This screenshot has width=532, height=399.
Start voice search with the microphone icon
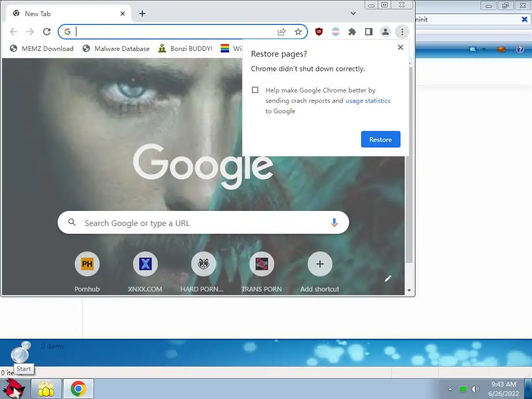[334, 222]
